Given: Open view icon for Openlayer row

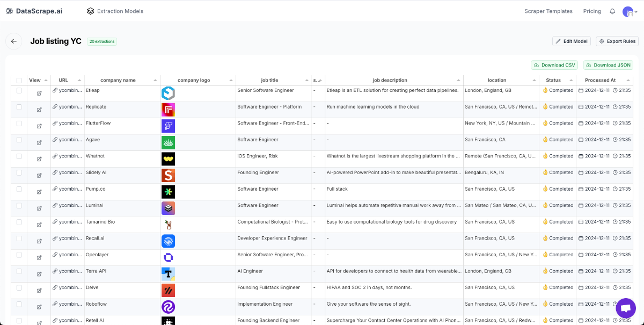Looking at the screenshot, I should click(39, 258).
